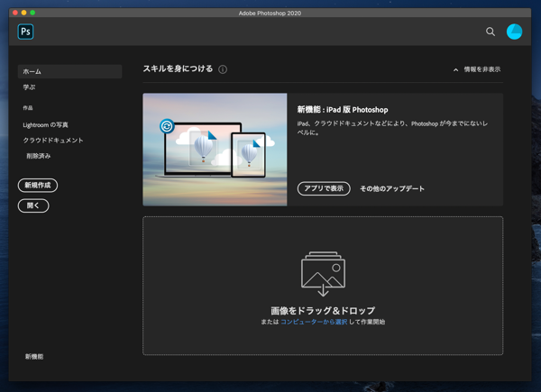Click the スキルを身につける heading
The image size is (541, 392).
178,68
